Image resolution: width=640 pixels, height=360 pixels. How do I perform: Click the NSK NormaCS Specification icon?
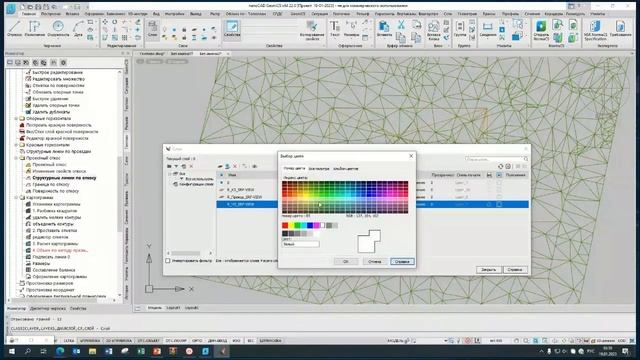pos(595,30)
